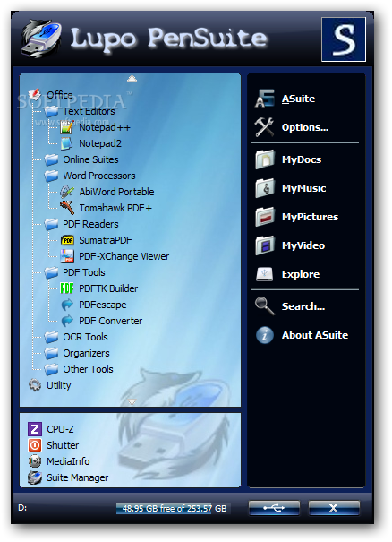The height and width of the screenshot is (542, 392).
Task: Click the D: drive label
Action: click(x=22, y=508)
